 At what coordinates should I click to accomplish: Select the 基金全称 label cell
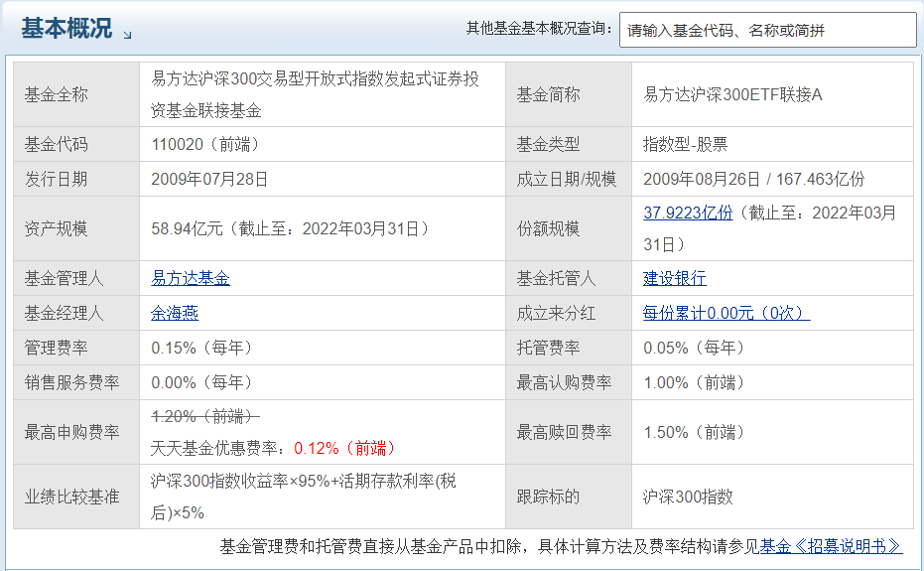[x=76, y=94]
